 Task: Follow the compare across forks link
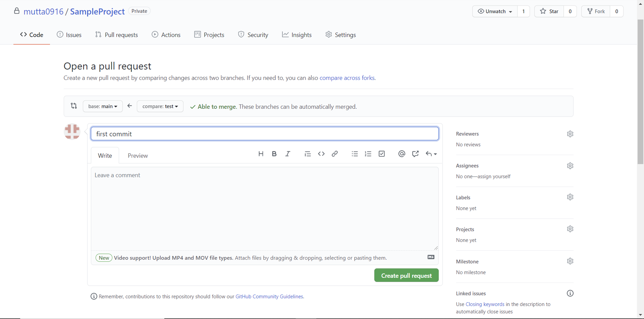(x=347, y=78)
